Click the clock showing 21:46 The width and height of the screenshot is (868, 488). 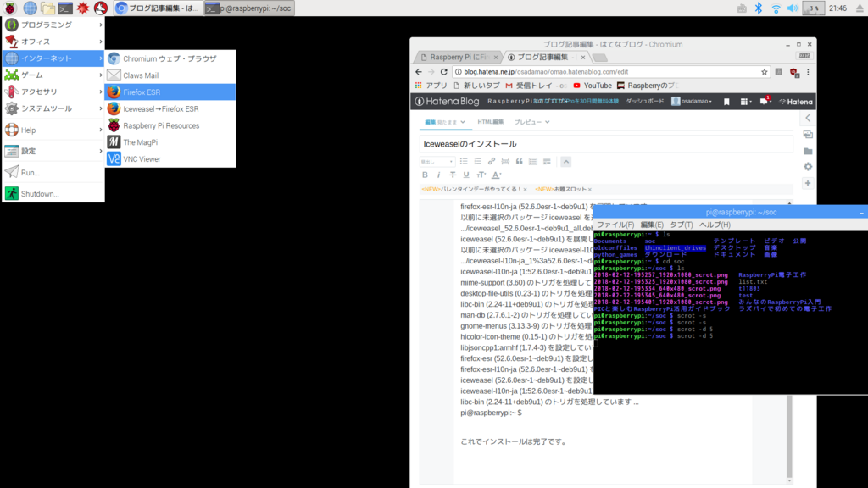(x=837, y=8)
